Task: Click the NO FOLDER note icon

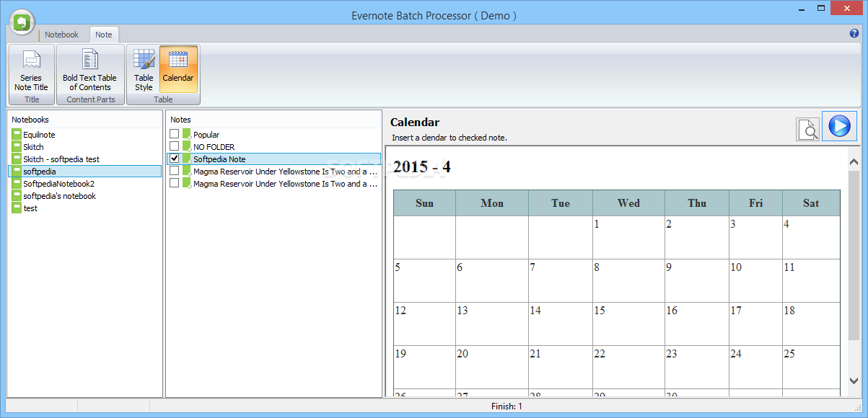Action: click(187, 147)
